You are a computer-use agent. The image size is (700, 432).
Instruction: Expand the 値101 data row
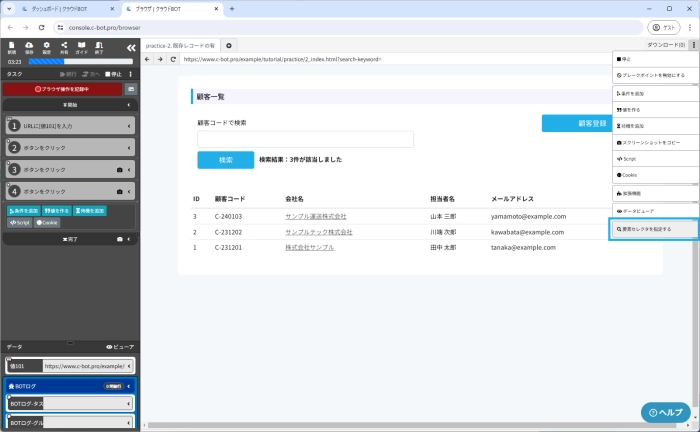[x=129, y=366]
